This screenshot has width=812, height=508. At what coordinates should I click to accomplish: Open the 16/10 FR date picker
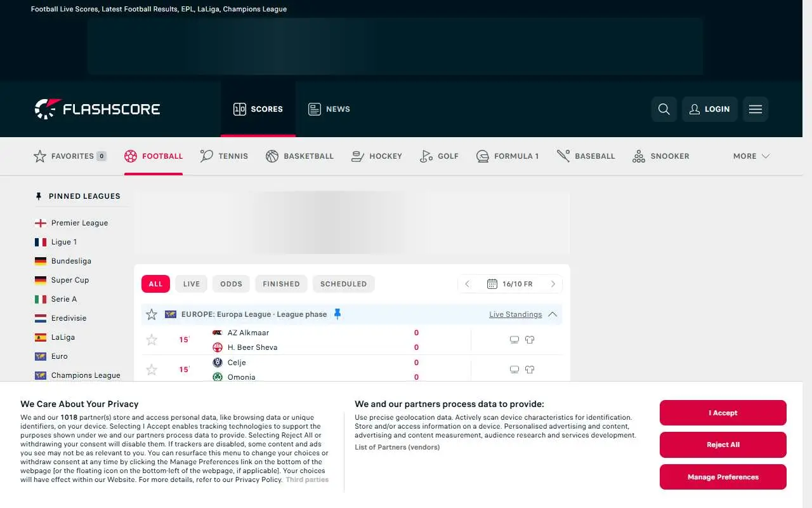510,284
